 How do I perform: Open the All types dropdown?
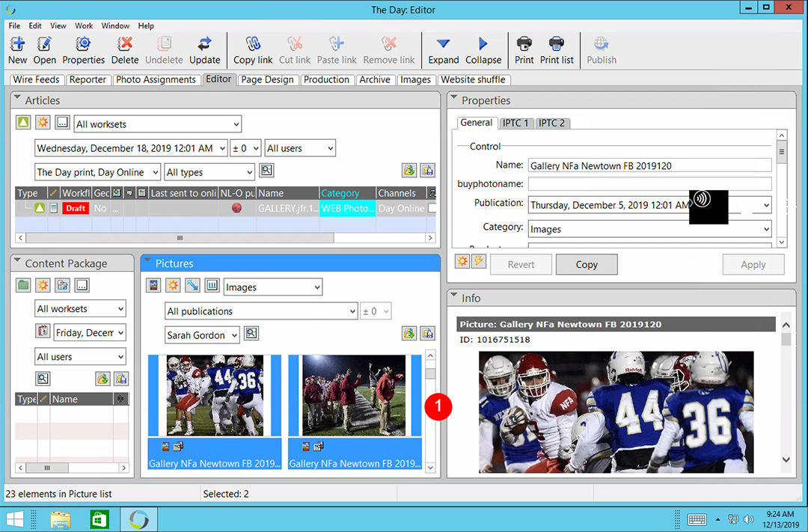(209, 172)
